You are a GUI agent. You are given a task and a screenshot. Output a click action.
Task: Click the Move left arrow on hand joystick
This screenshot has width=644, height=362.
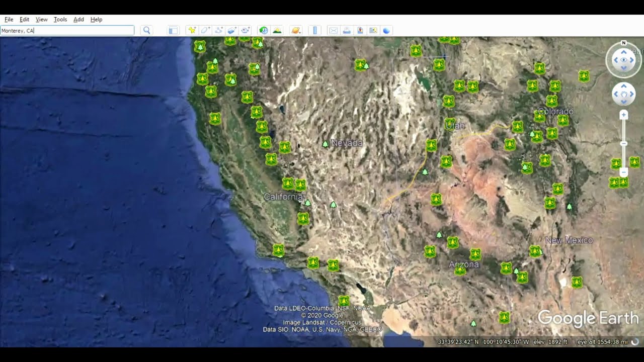click(616, 94)
